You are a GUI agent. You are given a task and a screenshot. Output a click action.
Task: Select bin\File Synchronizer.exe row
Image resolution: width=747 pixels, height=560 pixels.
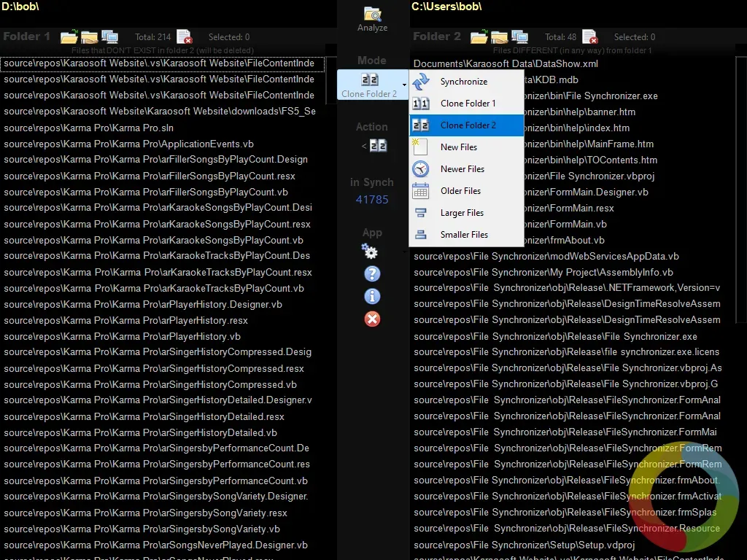pos(629,96)
